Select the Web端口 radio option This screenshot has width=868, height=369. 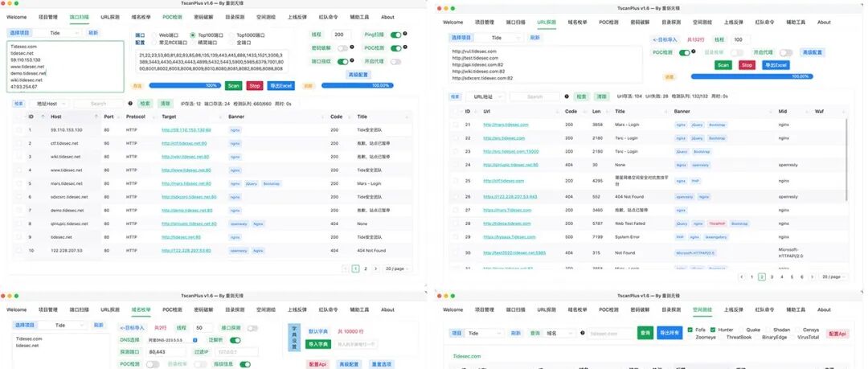[154, 35]
